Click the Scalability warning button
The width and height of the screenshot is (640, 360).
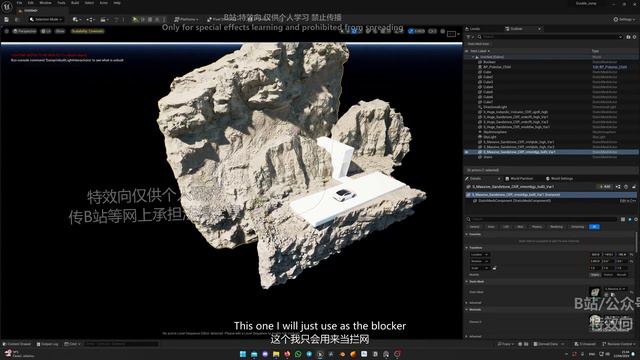(87, 31)
